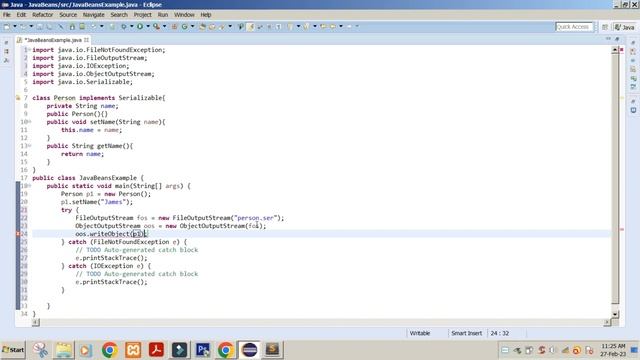The height and width of the screenshot is (360, 640).
Task: Click the vertical scrollbar up arrow
Action: click(x=615, y=50)
